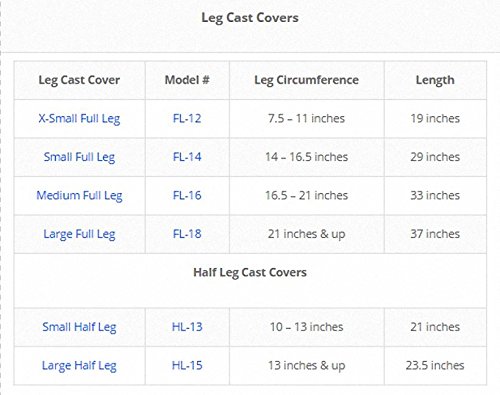Screen dimensions: 500x395
Task: Click the FL-16 model number
Action: coord(187,195)
